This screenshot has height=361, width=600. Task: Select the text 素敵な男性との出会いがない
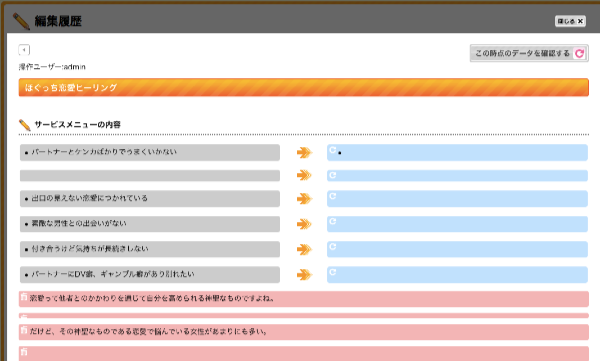[x=79, y=223]
